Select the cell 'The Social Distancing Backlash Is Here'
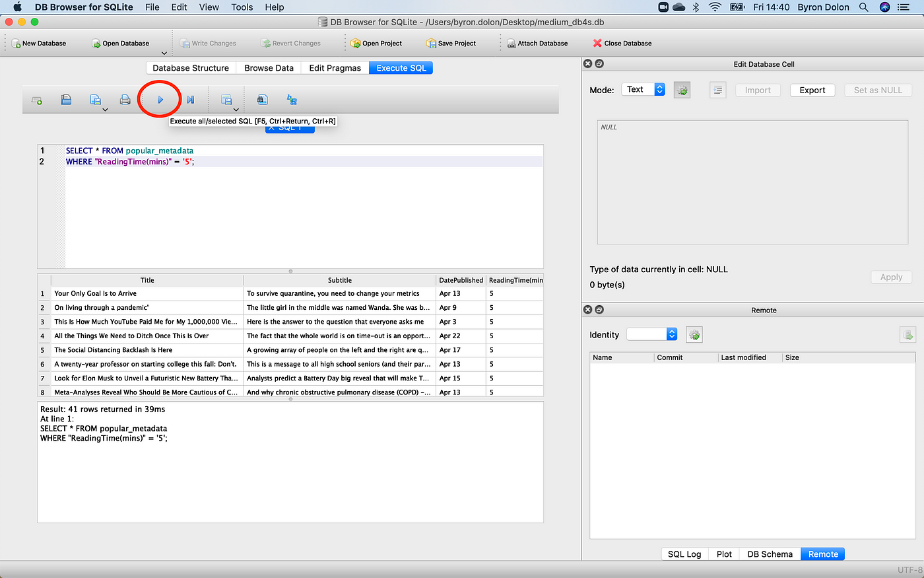Screen dimensions: 924x578 (147, 350)
